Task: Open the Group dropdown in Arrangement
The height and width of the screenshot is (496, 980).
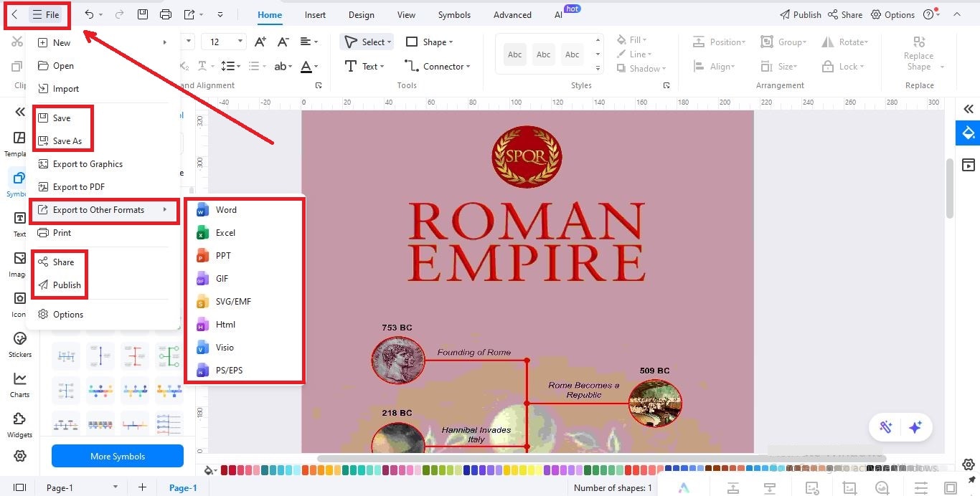Action: coord(784,42)
